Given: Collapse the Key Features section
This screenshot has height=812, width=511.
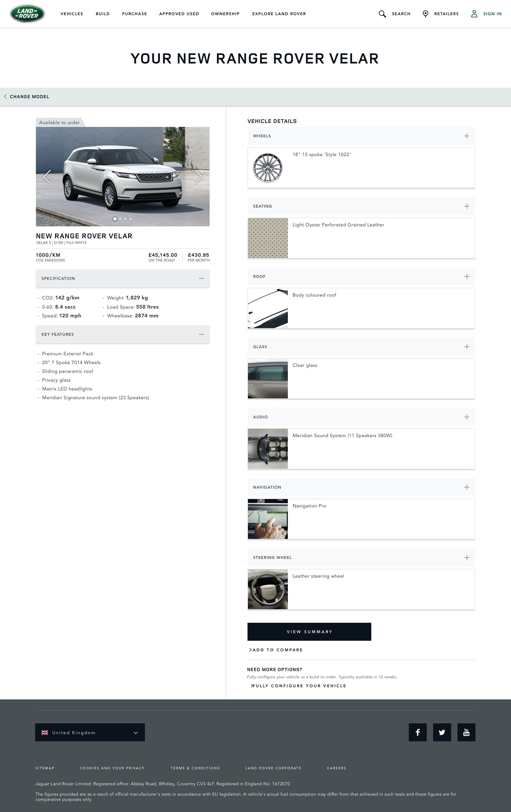Looking at the screenshot, I should (201, 334).
